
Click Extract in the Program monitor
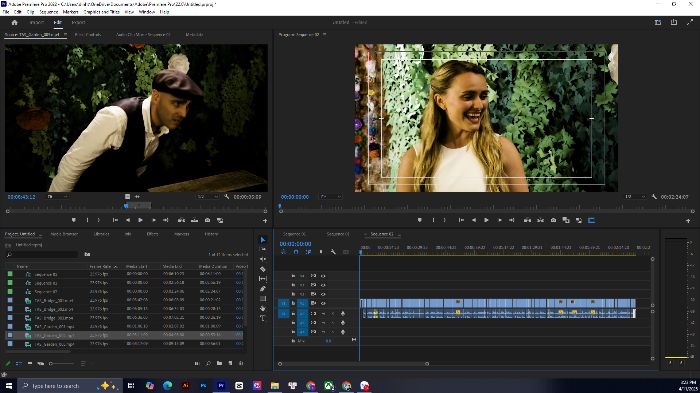540,220
